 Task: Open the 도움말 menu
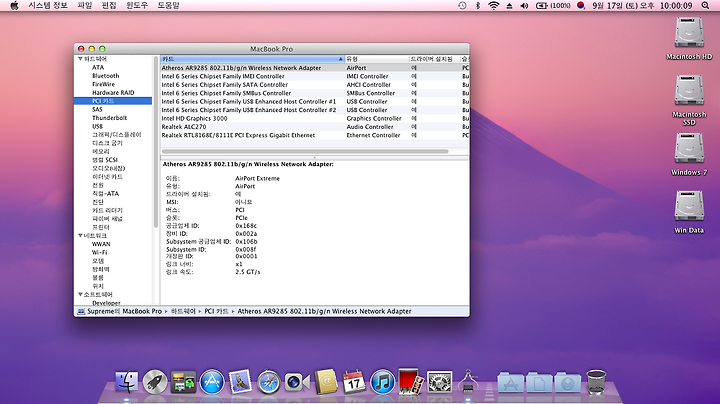pyautogui.click(x=169, y=6)
